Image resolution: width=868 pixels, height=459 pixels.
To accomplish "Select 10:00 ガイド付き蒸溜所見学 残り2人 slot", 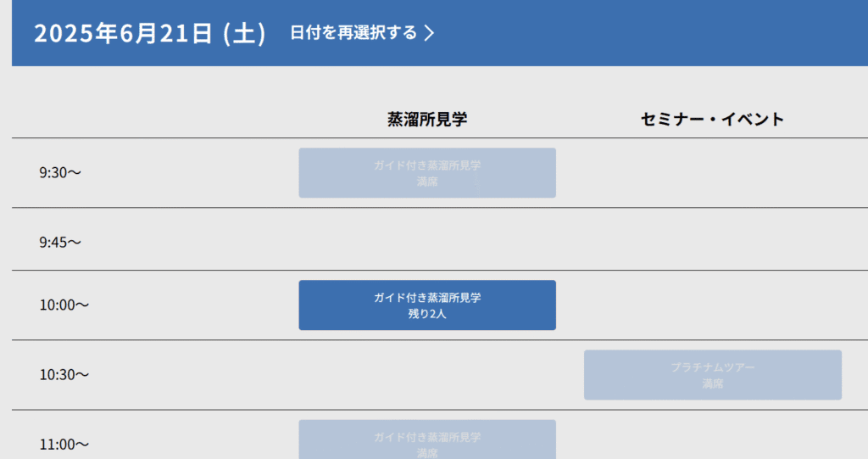I will (427, 305).
